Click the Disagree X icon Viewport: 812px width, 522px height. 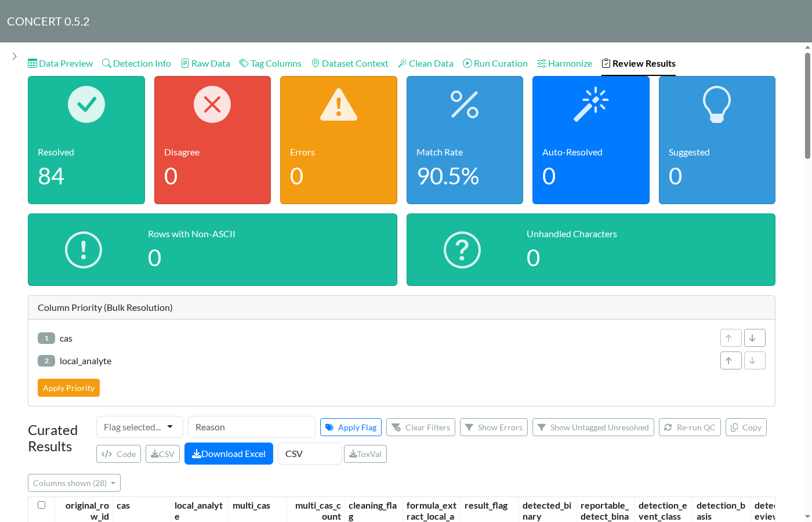[212, 104]
